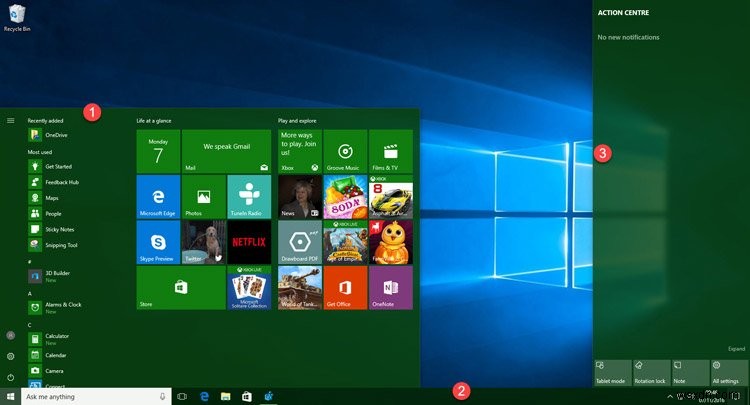Viewport: 750px width, 405px height.
Task: Launch the Netflix tile
Action: tap(249, 242)
